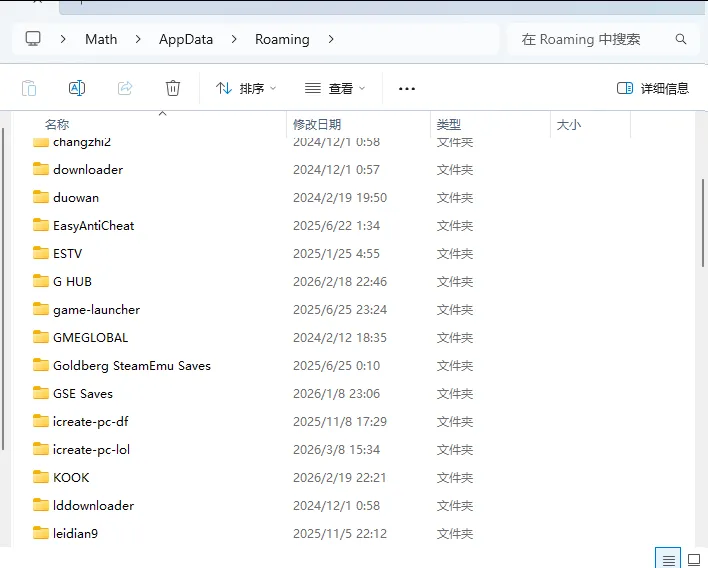The height and width of the screenshot is (568, 708).
Task: Select the leidian9 folder icon
Action: click(41, 533)
